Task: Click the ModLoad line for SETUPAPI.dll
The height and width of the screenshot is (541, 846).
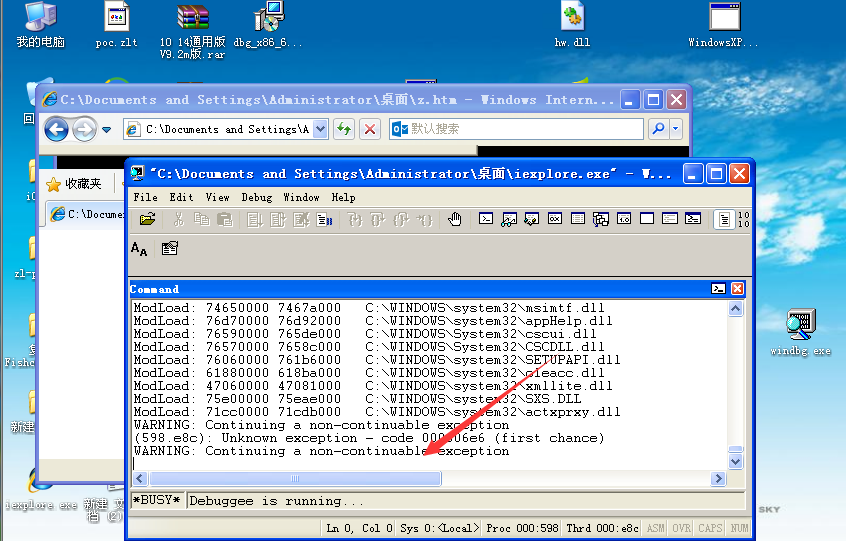Action: point(377,360)
